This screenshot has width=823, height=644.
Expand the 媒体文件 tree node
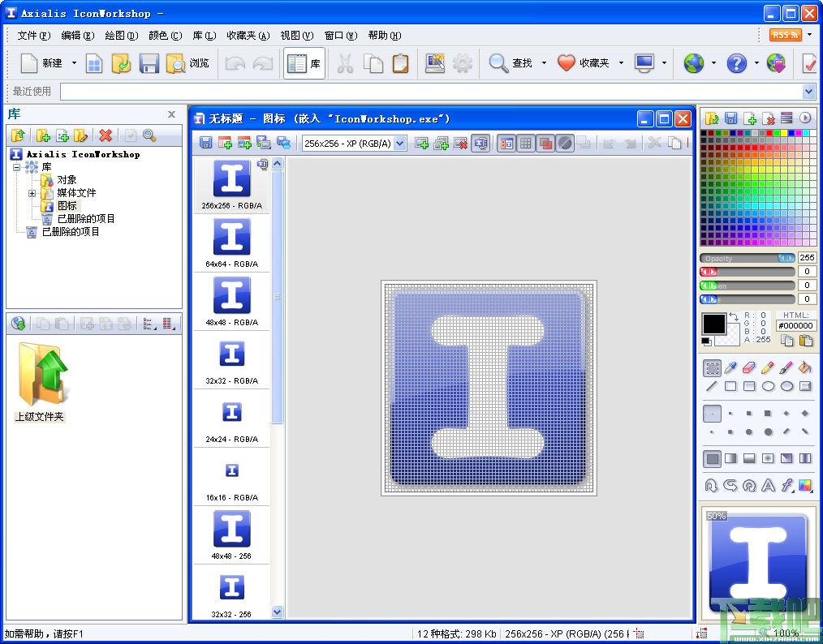32,193
